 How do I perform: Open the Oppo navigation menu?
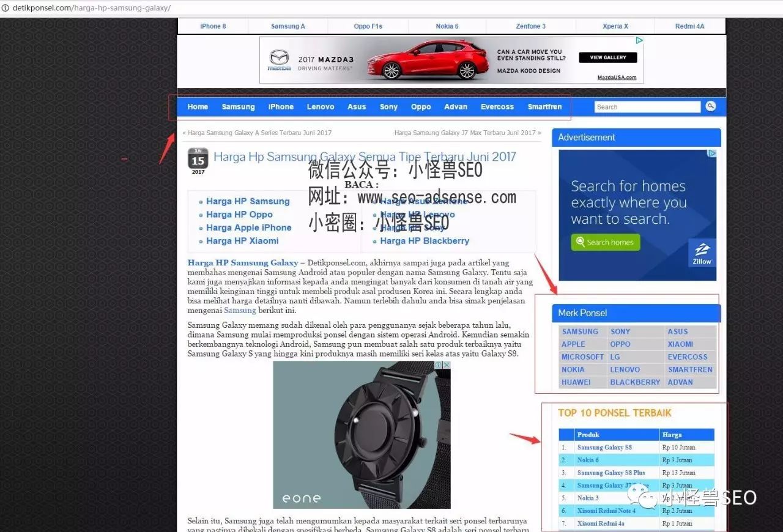click(x=421, y=106)
